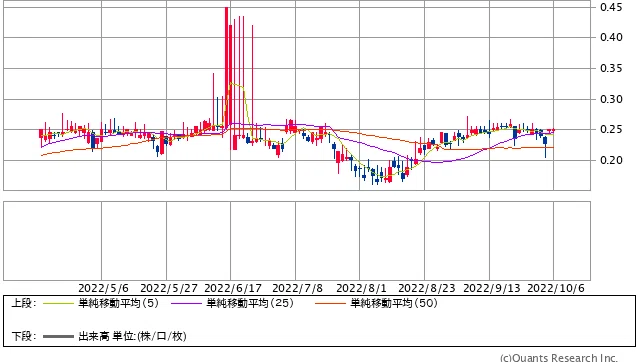This screenshot has height=362, width=638.
Task: Click the 2022/10/6 date label
Action: tap(556, 288)
